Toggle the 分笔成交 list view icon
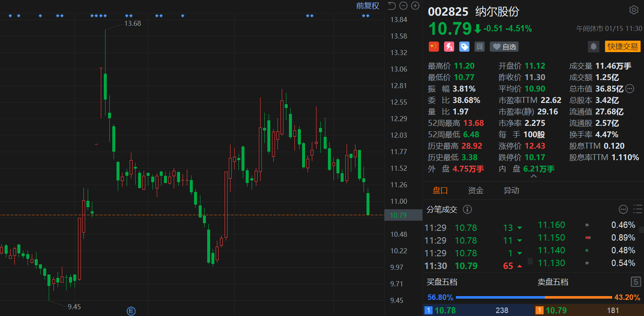Viewport: 644px width, 316px height. [x=637, y=209]
